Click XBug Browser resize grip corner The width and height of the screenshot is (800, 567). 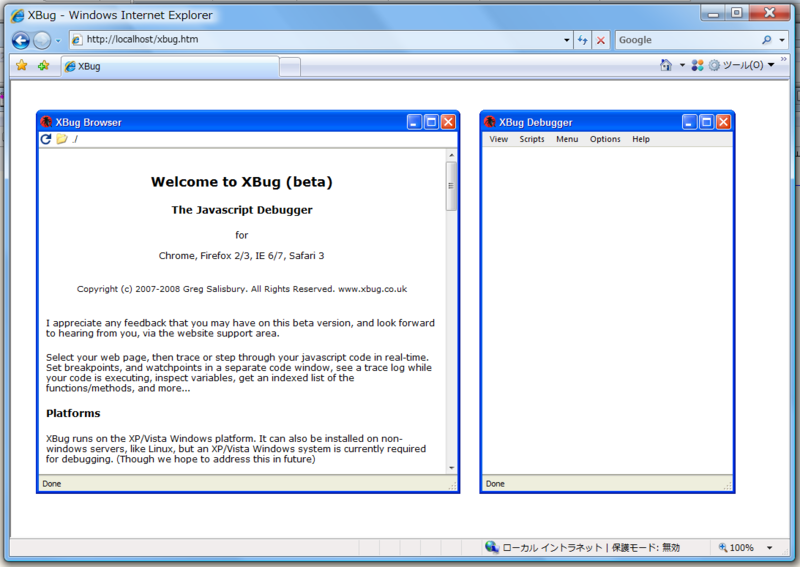(x=452, y=486)
